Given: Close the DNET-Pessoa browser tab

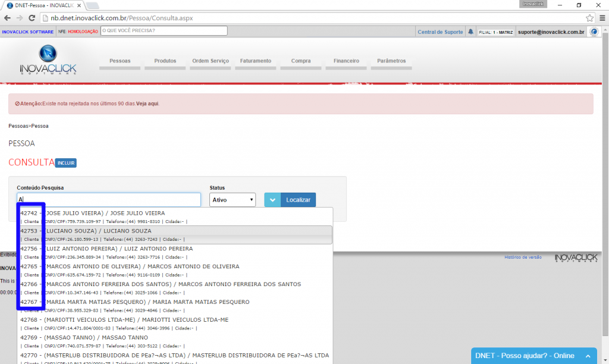Looking at the screenshot, I should pos(79,5).
